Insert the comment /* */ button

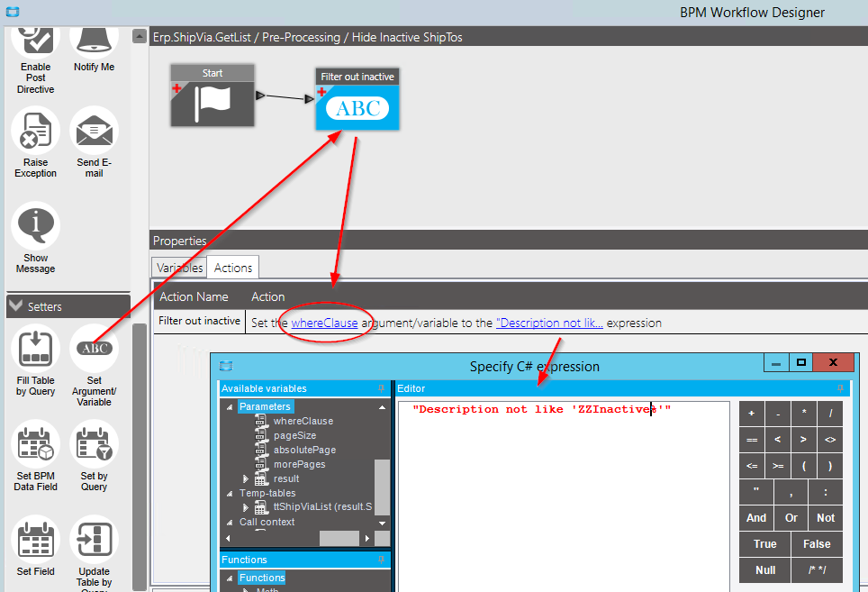click(x=817, y=569)
